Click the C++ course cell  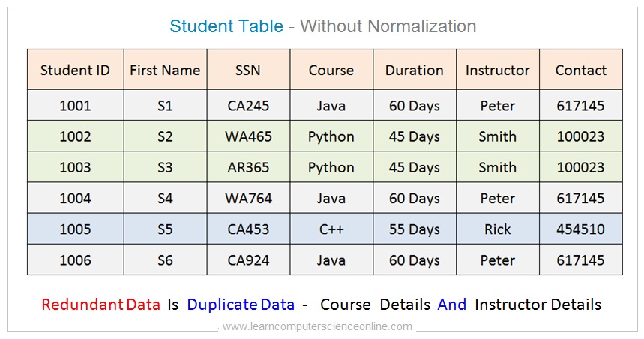click(331, 229)
